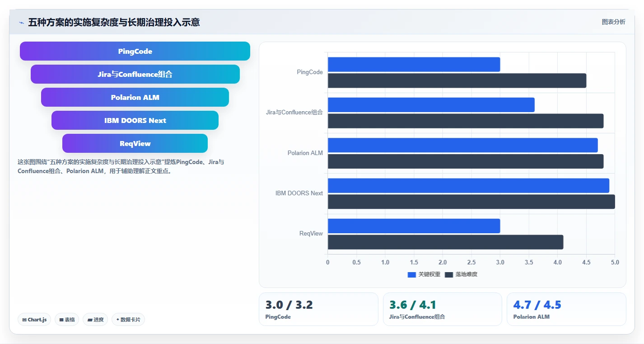The height and width of the screenshot is (344, 644).
Task: Click the Polarion ALM y-axis label
Action: pos(305,153)
